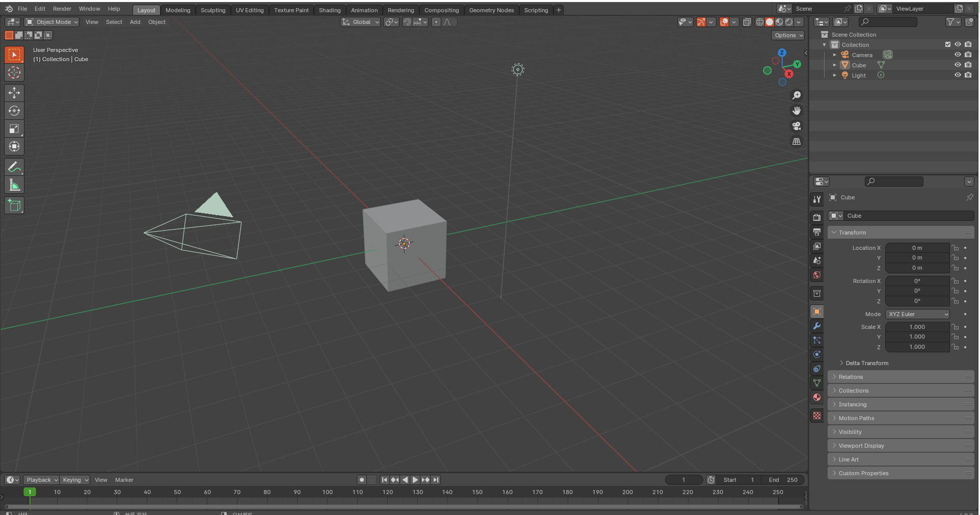Click the Scale Z value field
This screenshot has height=515, width=980.
pos(917,347)
